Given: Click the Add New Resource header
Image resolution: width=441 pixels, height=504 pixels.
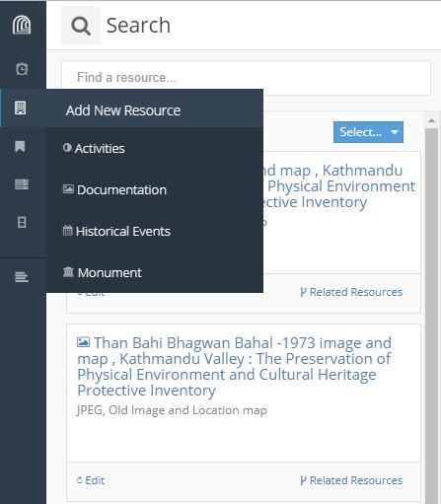Looking at the screenshot, I should pos(123,110).
